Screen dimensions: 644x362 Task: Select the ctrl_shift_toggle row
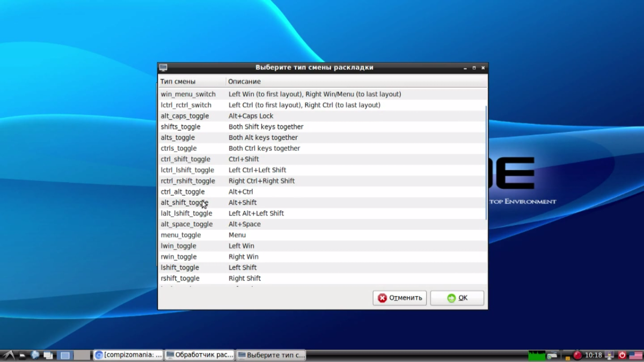[x=322, y=159]
